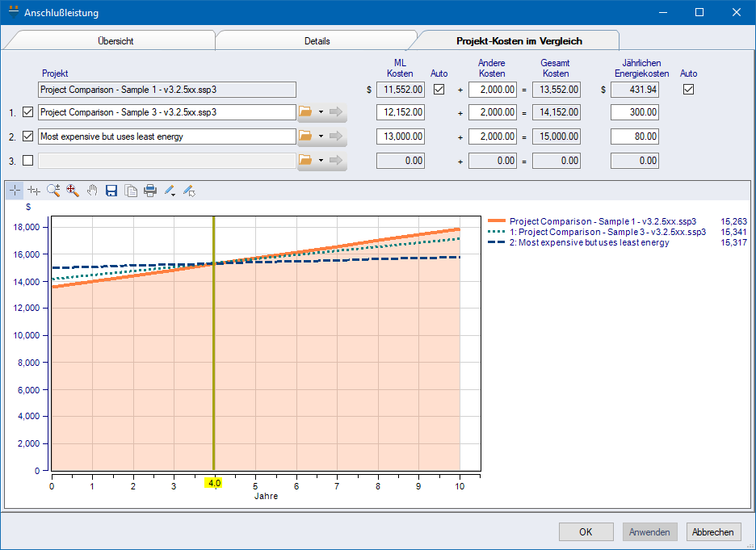Uncheck project 1 comparison checkbox
The image size is (756, 550).
[28, 112]
